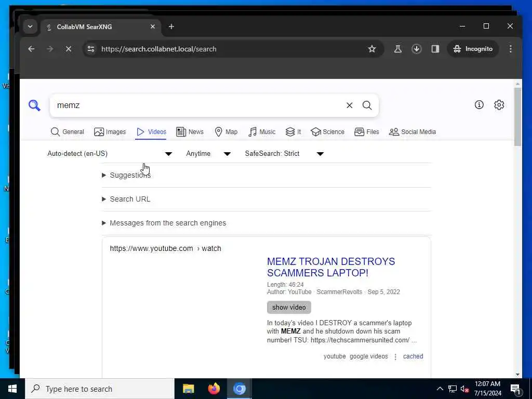Switch to the It category

click(293, 131)
